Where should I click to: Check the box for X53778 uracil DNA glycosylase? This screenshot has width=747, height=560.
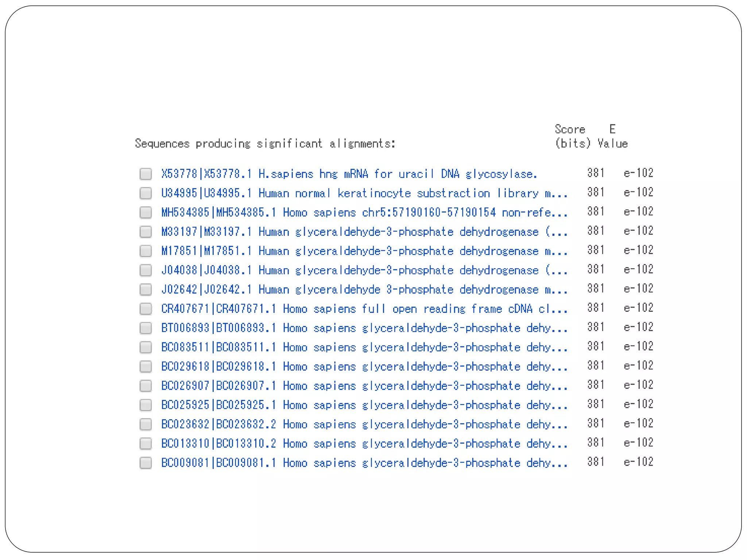click(146, 174)
